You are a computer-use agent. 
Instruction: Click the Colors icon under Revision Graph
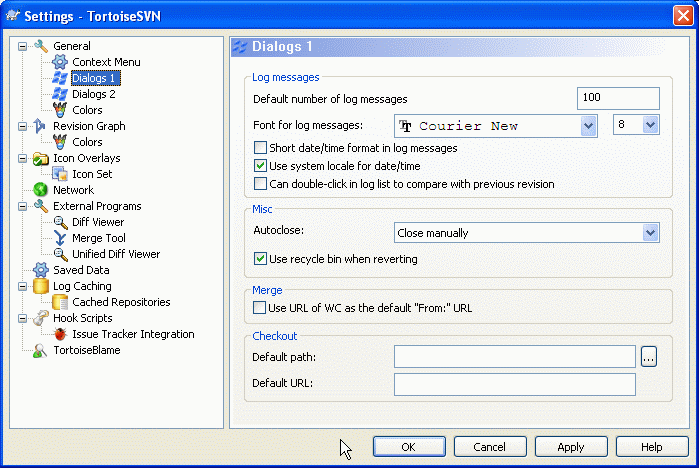tap(60, 142)
